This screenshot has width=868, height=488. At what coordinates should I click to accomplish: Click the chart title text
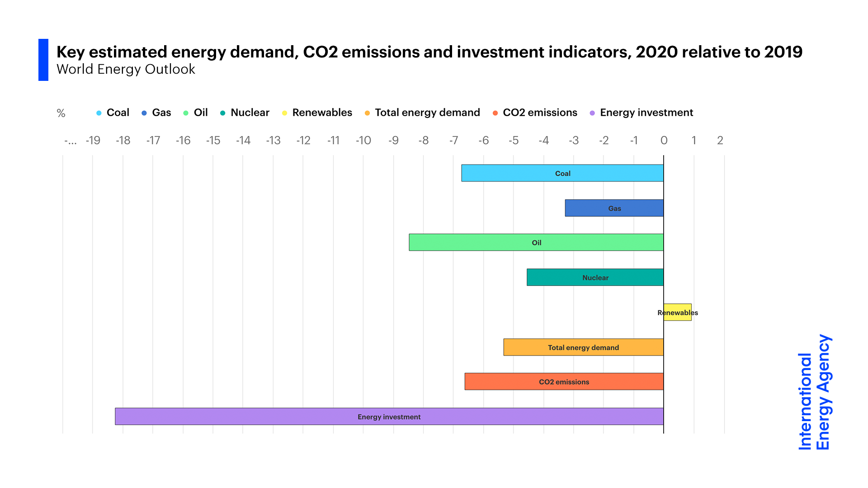tap(429, 52)
